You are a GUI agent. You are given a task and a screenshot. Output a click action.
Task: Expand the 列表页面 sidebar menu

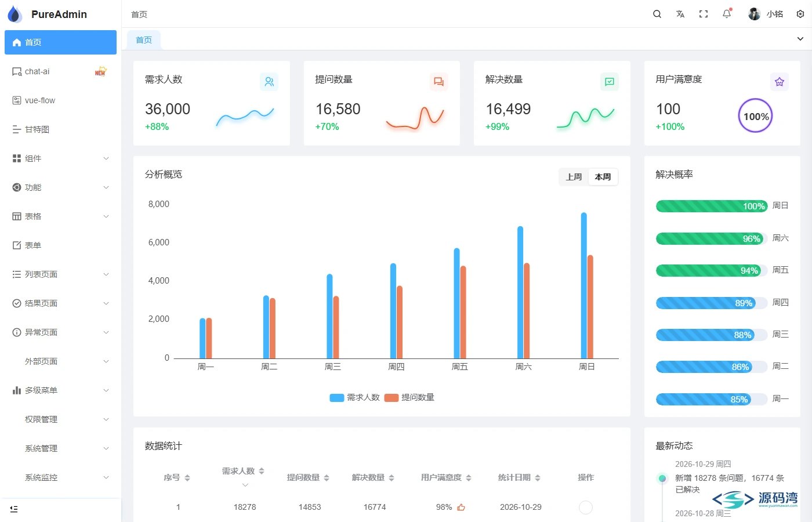tap(60, 274)
